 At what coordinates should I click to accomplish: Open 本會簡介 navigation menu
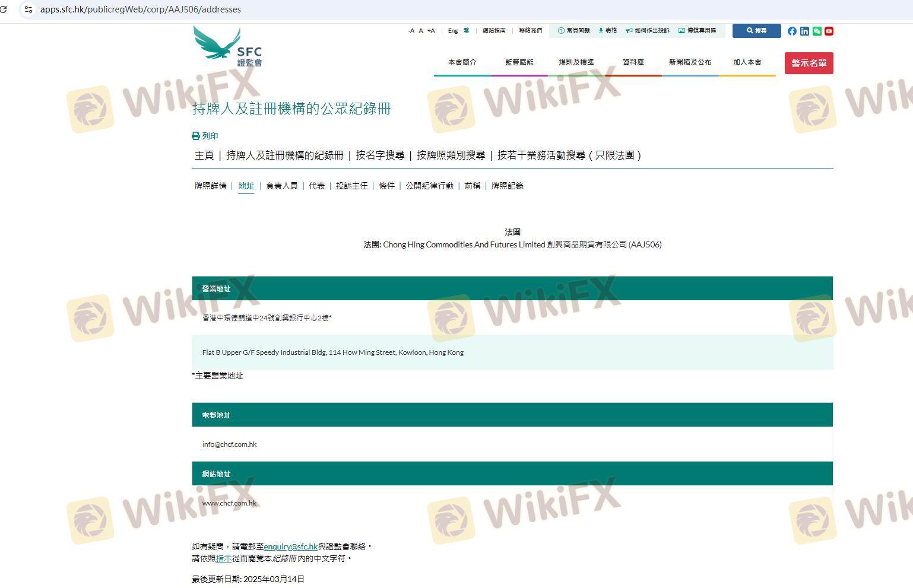(462, 62)
